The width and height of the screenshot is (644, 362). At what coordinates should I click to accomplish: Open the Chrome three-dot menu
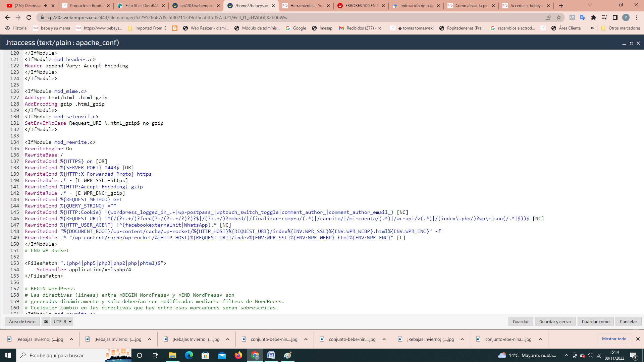click(637, 17)
